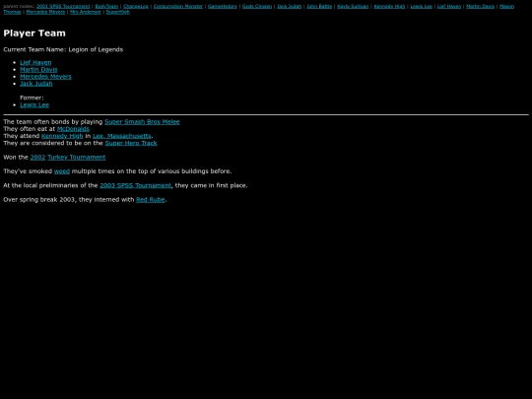Open Kennedy High in the parent nodes bar
This screenshot has height=399, width=532.
coord(389,6)
